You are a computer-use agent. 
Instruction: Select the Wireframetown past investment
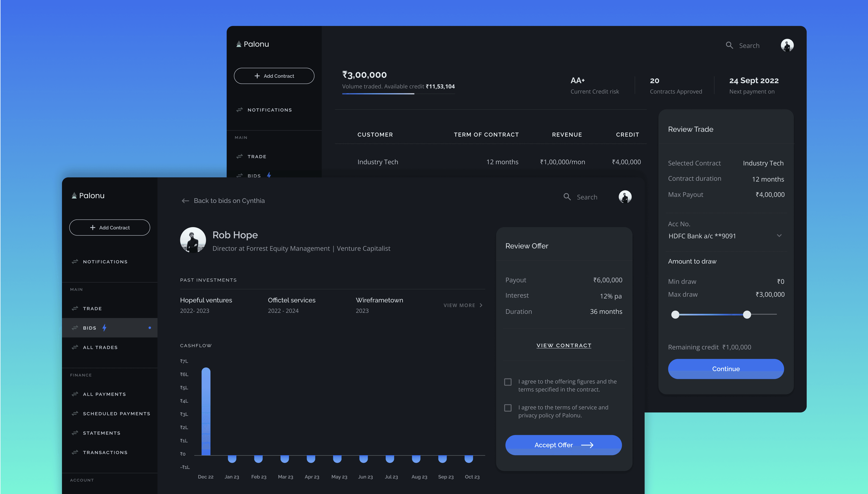point(379,305)
